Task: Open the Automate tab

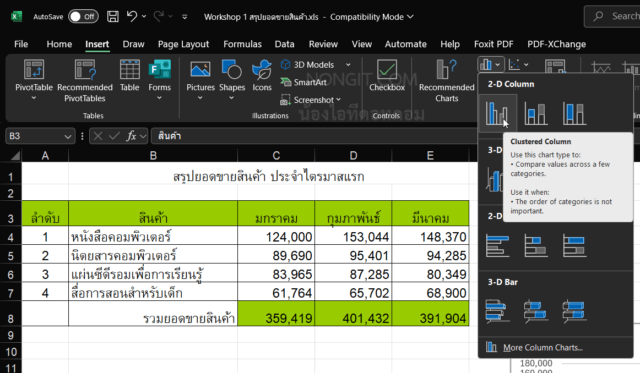Action: (406, 44)
